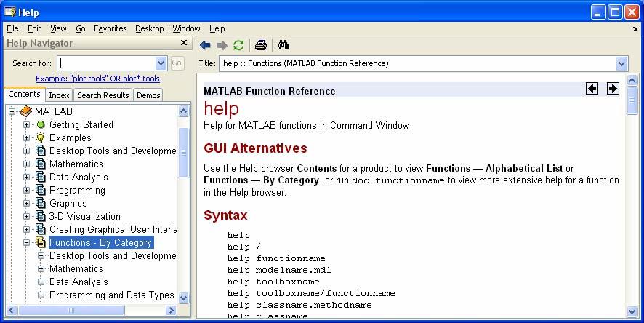Image resolution: width=644 pixels, height=323 pixels.
Task: Select Mathematics under the MATLAB node
Action: pos(76,164)
